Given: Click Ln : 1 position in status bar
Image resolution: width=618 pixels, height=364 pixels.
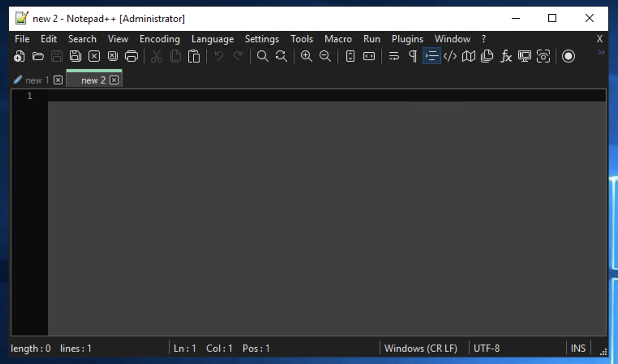Looking at the screenshot, I should point(185,348).
